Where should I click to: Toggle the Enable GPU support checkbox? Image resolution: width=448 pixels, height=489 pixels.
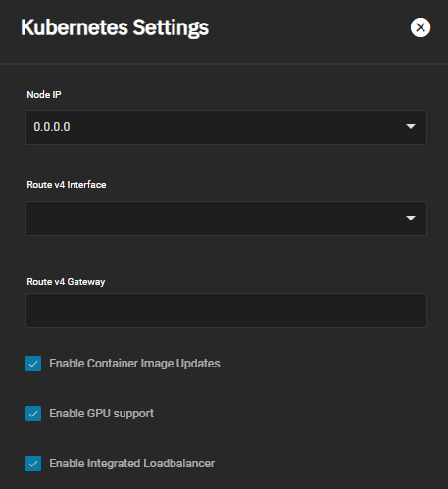(x=33, y=414)
